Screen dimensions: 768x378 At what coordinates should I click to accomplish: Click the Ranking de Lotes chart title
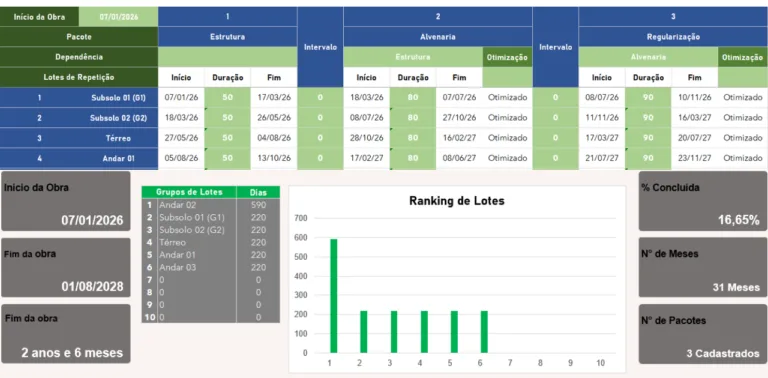[456, 201]
